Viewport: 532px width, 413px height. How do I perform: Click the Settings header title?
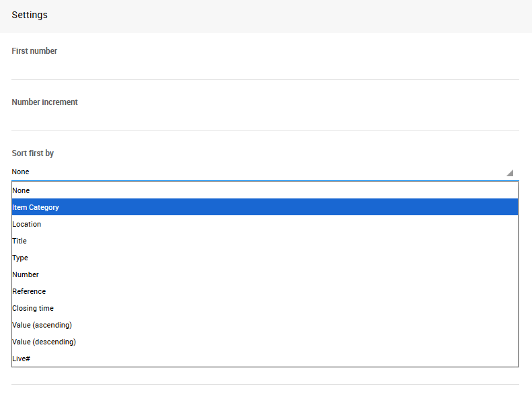30,15
